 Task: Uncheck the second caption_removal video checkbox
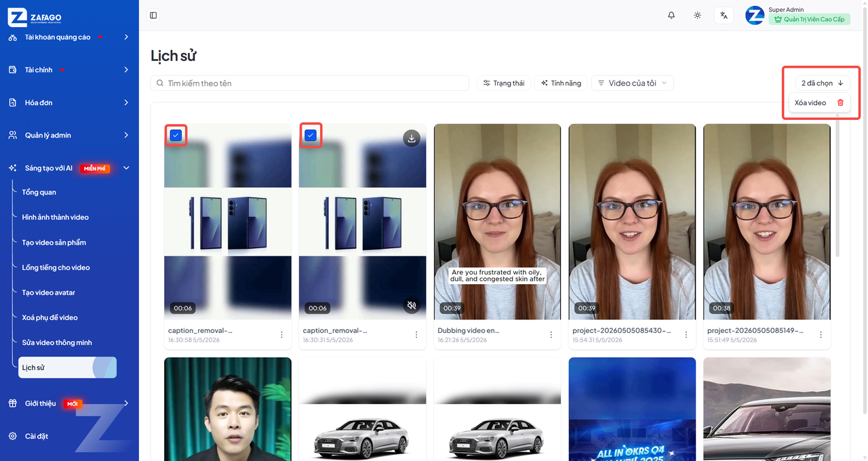click(311, 136)
